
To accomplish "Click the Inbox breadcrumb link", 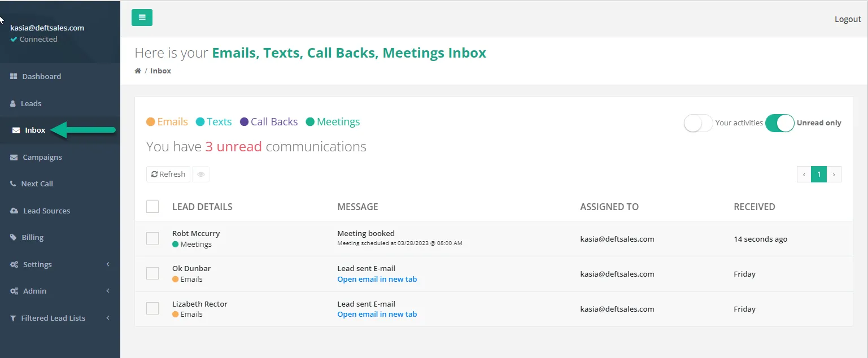I will [x=160, y=71].
